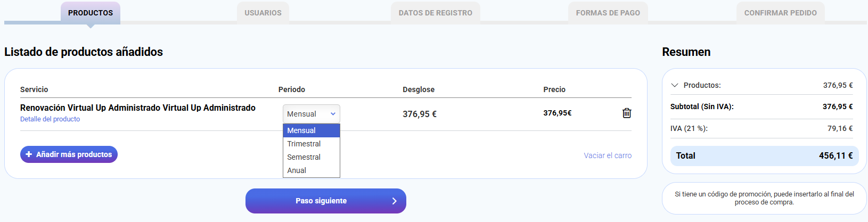Screen dimensions: 868x222
Task: Proceed with Paso siguiente button
Action: point(321,201)
